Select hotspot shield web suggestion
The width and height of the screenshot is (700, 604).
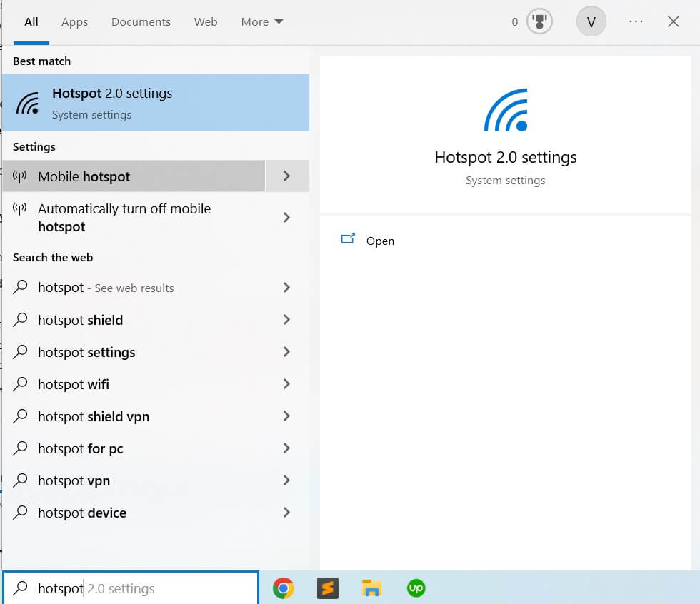[x=134, y=320]
